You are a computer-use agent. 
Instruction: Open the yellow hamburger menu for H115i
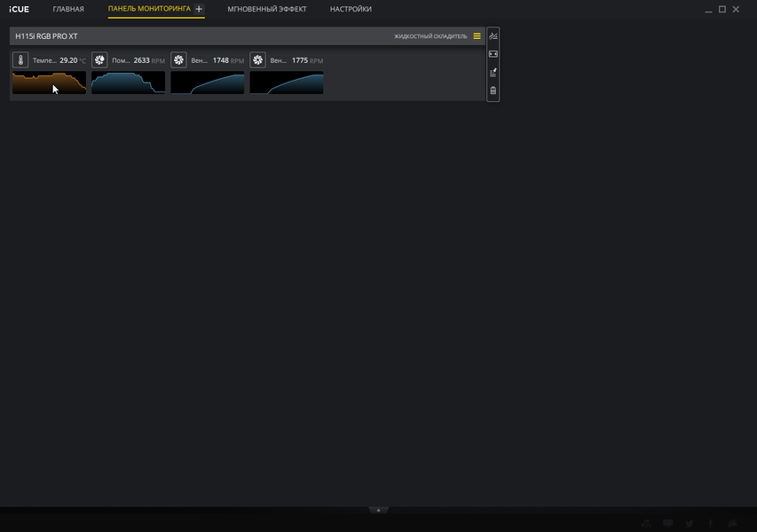(477, 36)
